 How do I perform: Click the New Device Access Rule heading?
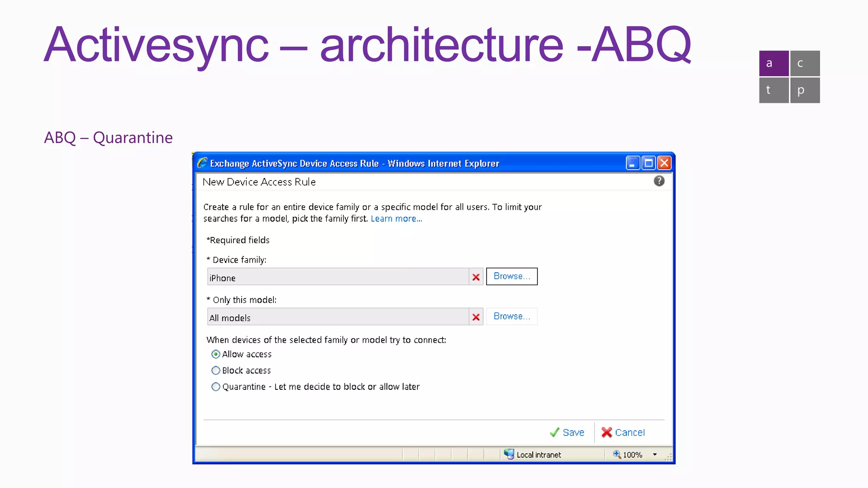tap(259, 182)
